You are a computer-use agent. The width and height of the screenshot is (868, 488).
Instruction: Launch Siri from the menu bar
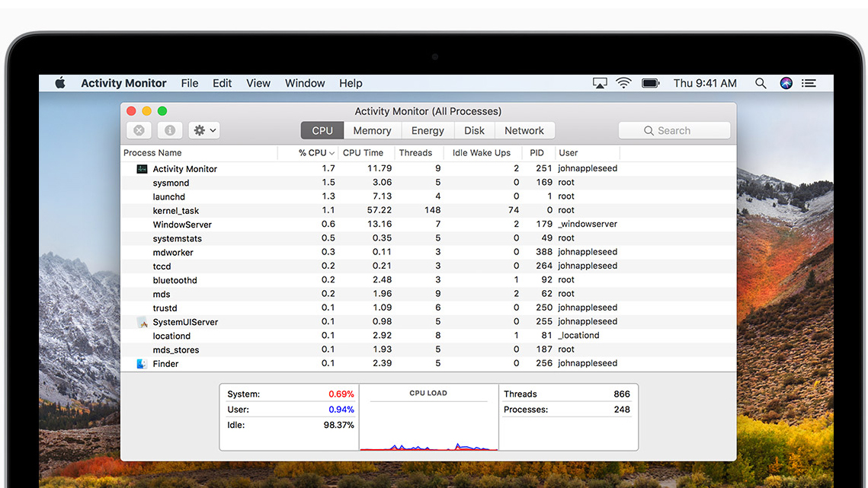(x=786, y=83)
